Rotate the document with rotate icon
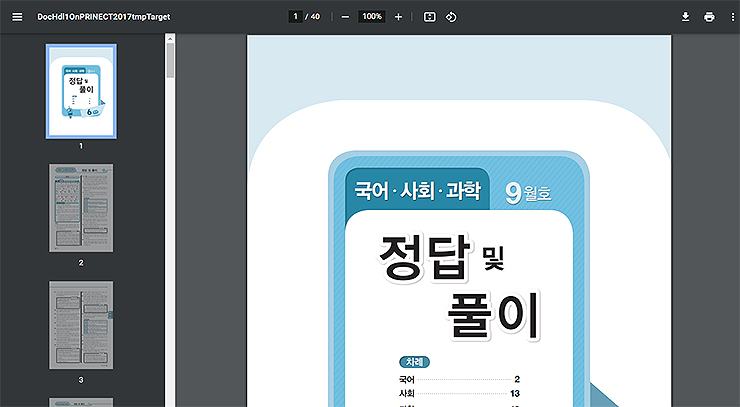740x407 pixels. point(451,17)
